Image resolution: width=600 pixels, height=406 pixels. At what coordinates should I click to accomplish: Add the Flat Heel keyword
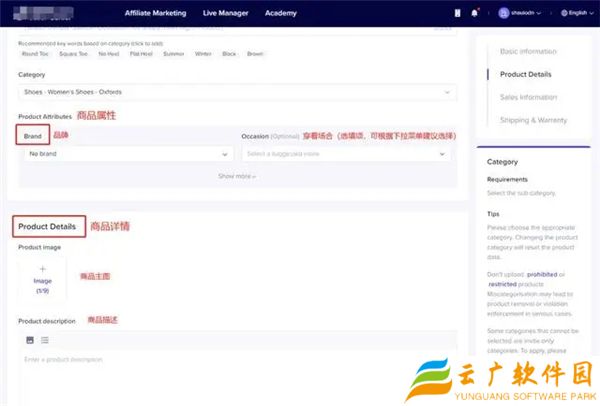pyautogui.click(x=141, y=54)
